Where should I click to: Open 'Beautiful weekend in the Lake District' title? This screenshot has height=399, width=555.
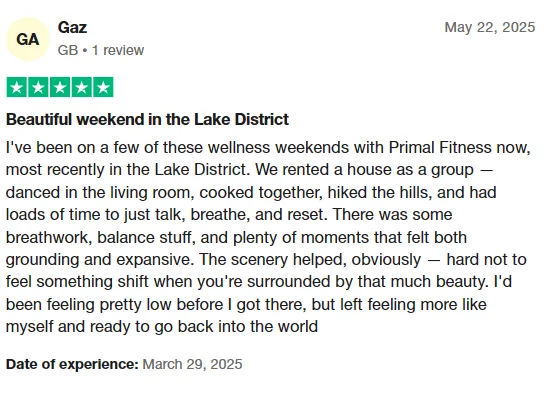pyautogui.click(x=147, y=119)
